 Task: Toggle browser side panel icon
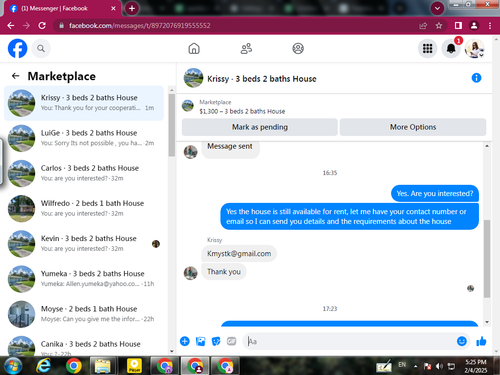click(x=458, y=26)
